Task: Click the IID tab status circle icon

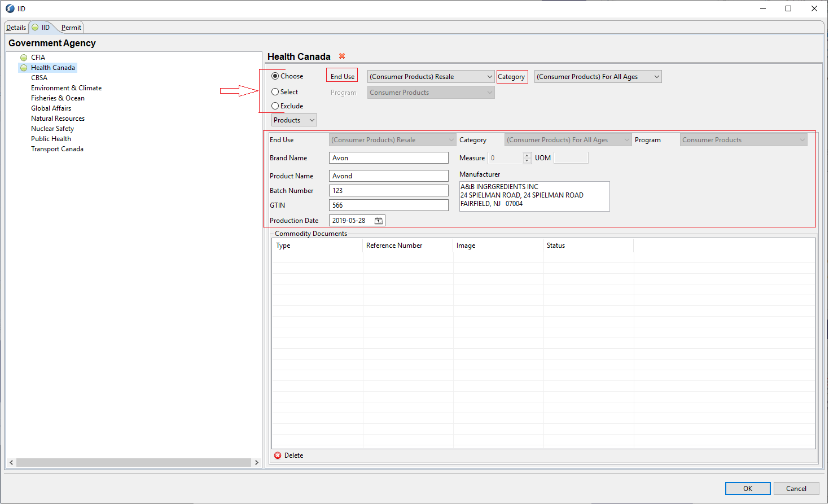Action: [35, 27]
